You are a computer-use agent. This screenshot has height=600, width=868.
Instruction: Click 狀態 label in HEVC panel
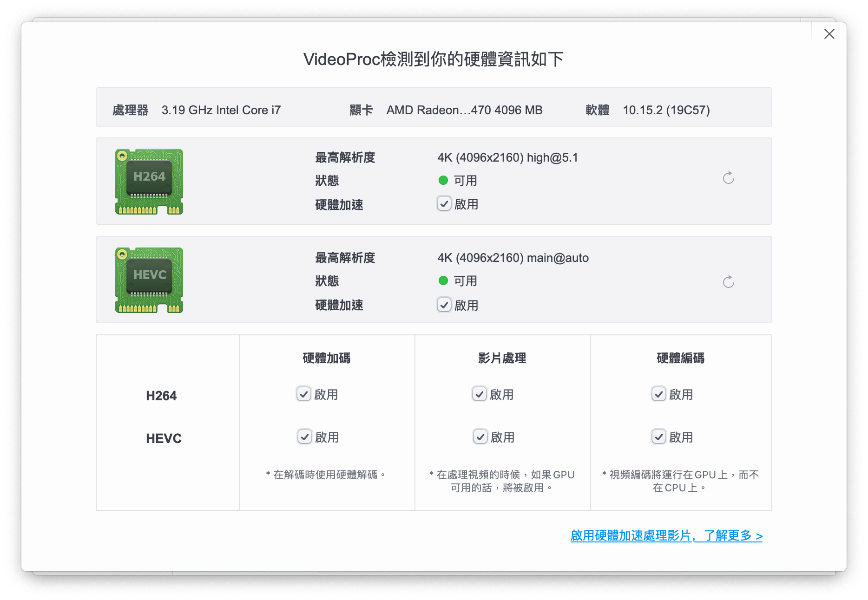click(327, 281)
